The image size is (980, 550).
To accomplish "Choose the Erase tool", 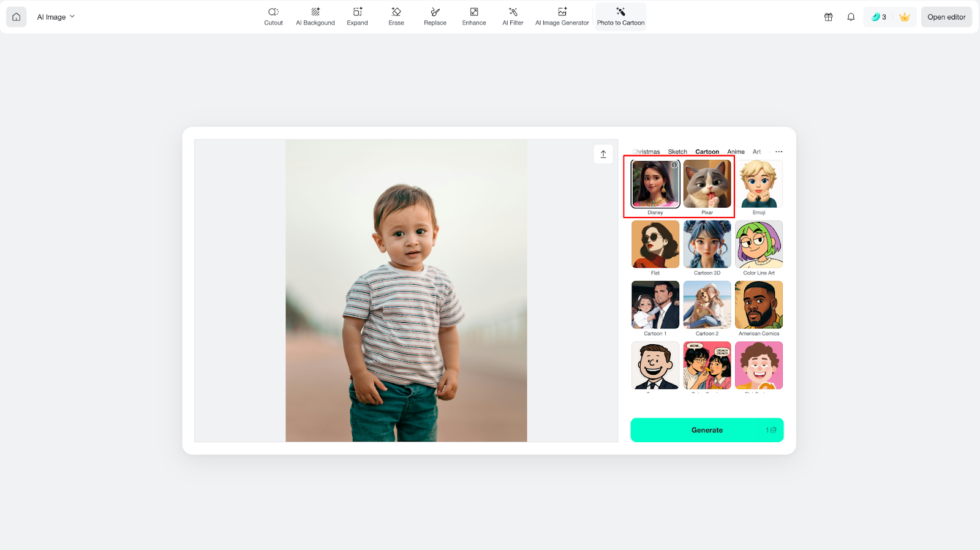I will click(396, 17).
